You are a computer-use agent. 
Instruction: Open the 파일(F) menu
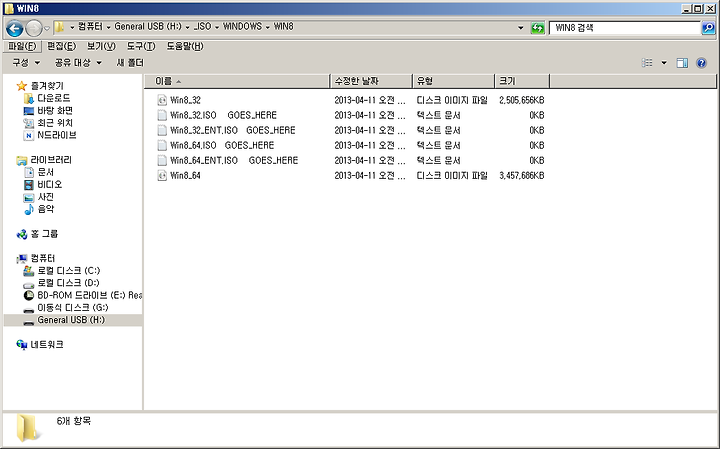click(22, 46)
